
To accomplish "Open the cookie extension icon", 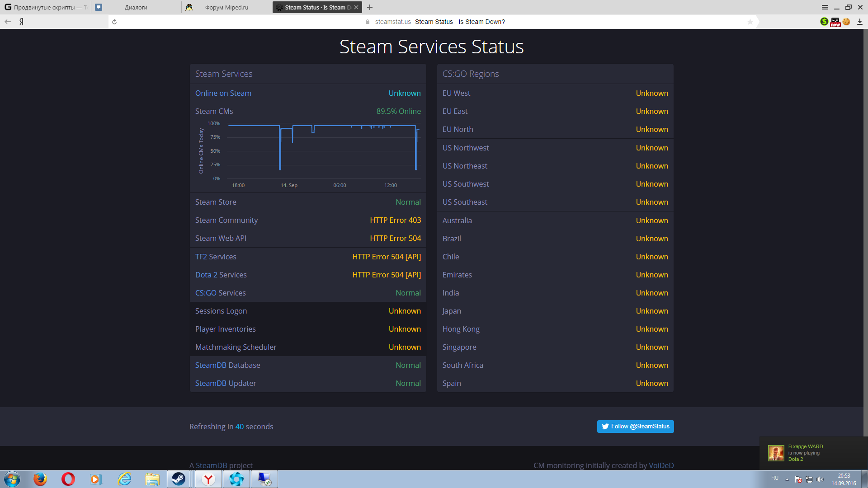I will [846, 21].
